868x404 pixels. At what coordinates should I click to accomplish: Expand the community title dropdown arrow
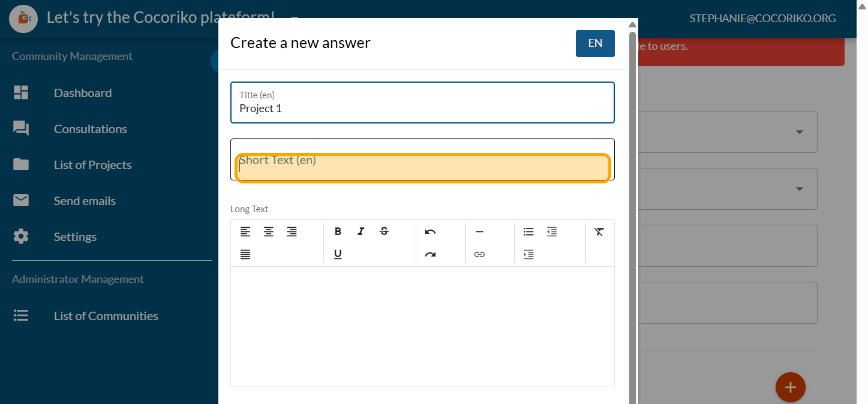295,17
